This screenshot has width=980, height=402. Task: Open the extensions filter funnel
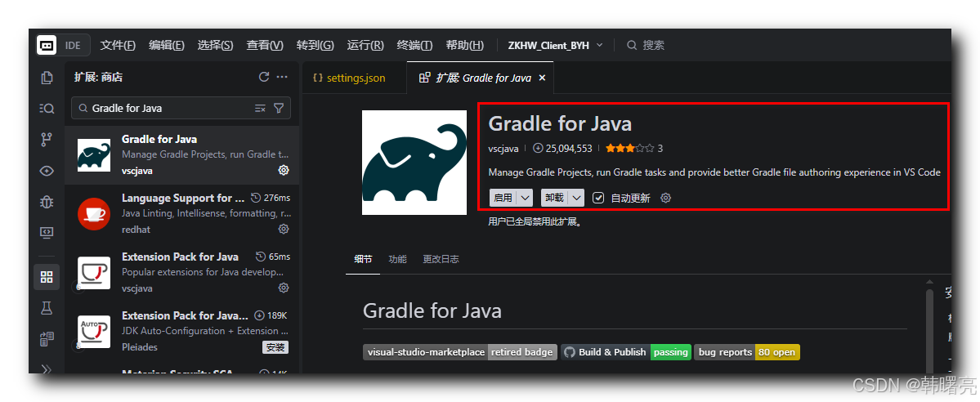coord(279,108)
